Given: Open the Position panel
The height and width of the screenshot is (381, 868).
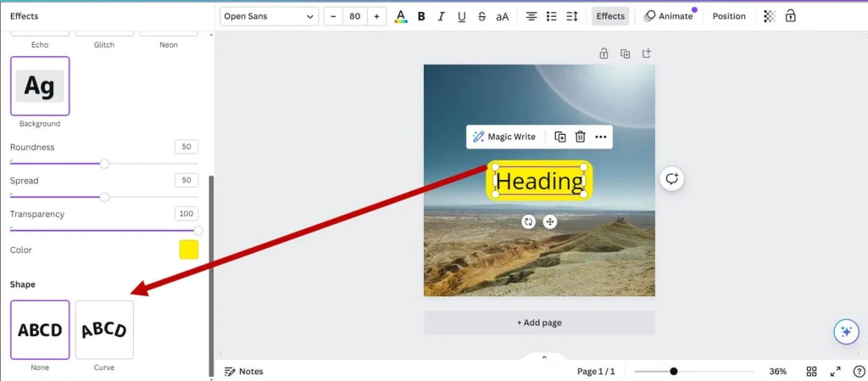Looking at the screenshot, I should pos(729,16).
